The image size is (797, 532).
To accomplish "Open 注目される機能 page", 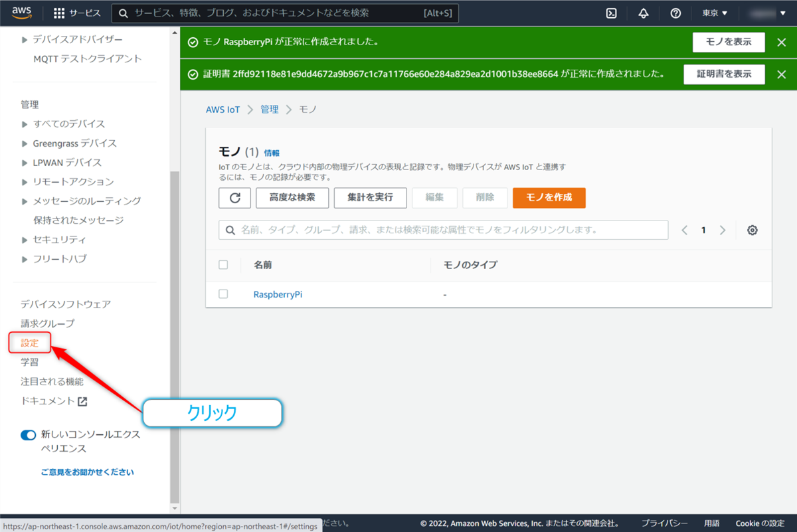I will tap(52, 381).
